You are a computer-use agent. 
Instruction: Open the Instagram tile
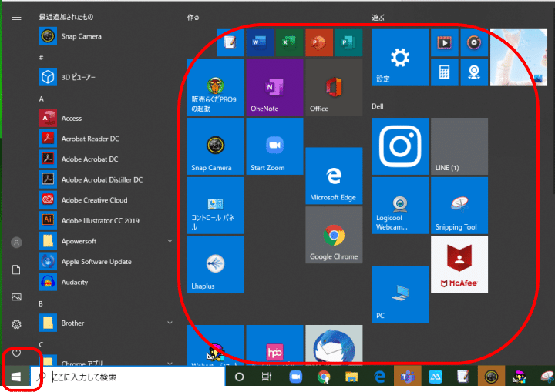point(400,146)
